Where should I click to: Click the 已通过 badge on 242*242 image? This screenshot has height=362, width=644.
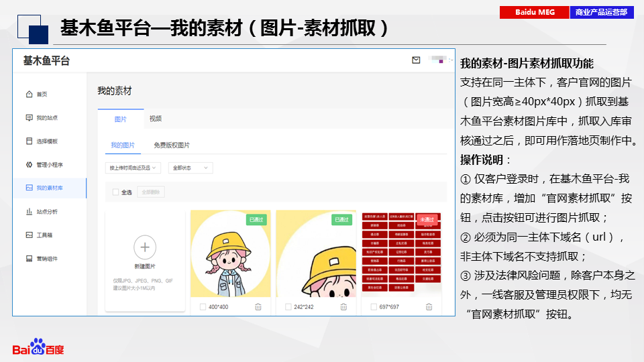click(x=341, y=220)
